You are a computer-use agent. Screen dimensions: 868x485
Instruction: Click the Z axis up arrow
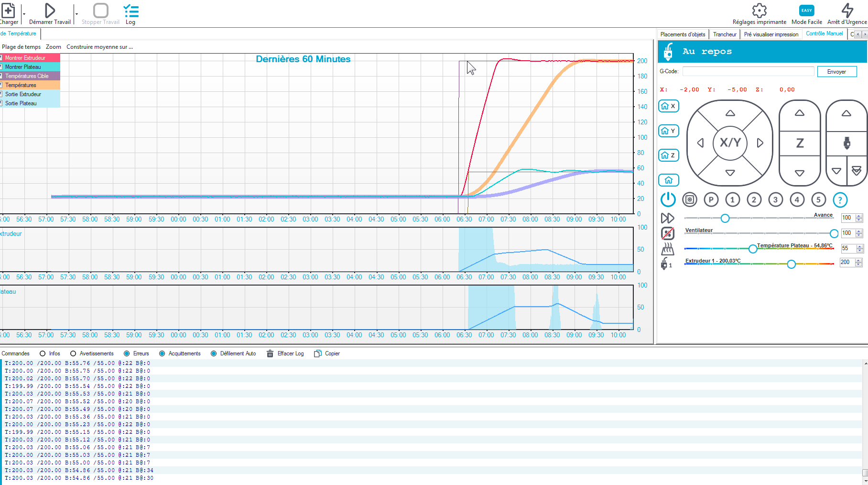800,113
